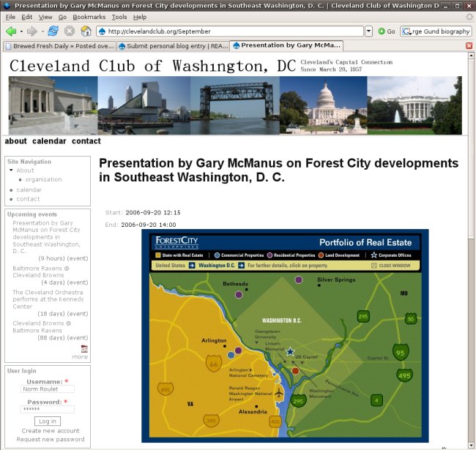Click the blue commercial property marker in Arlington
Screen dimensions: 476x450
coord(231,355)
